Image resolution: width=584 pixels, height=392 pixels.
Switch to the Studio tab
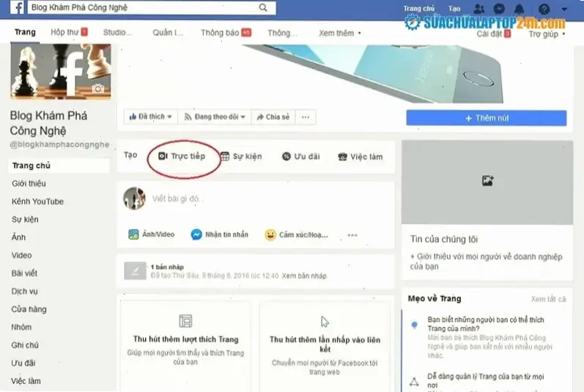[x=117, y=32]
